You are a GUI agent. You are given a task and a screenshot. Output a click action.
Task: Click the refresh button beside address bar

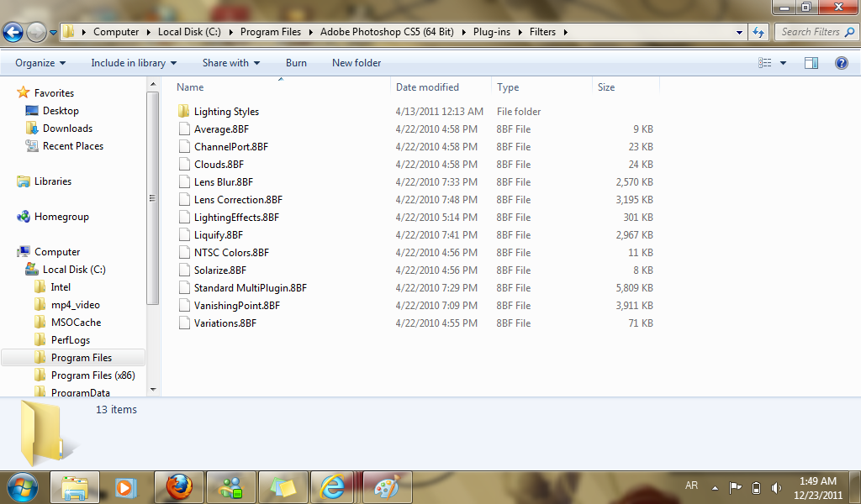758,33
